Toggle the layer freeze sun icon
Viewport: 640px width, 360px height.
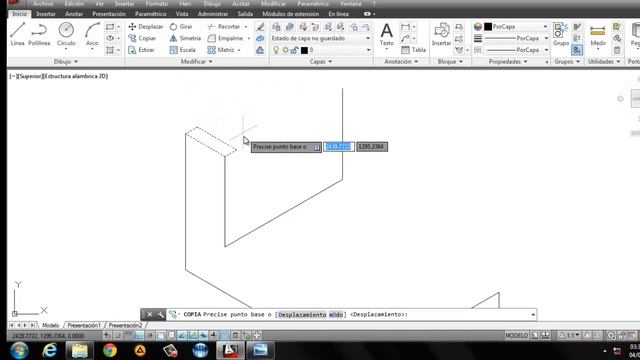coord(285,50)
